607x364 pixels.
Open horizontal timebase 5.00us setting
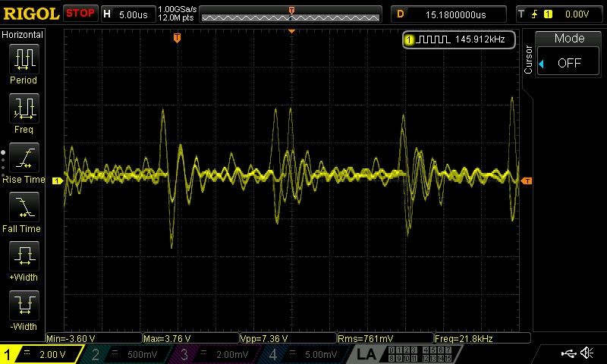(x=128, y=14)
